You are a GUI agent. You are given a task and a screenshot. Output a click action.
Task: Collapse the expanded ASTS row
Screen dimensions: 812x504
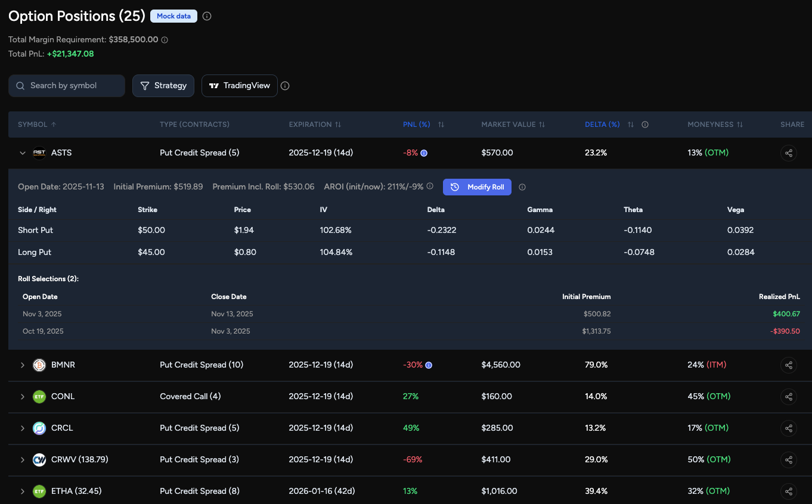tap(23, 153)
